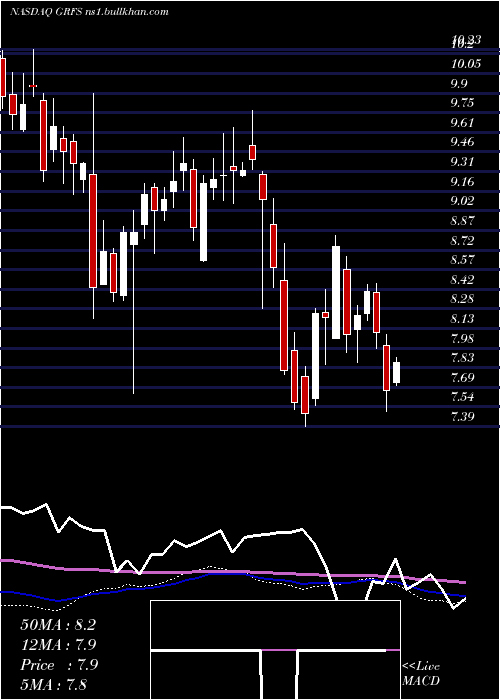Click the 10.05 price axis label

tap(466, 64)
